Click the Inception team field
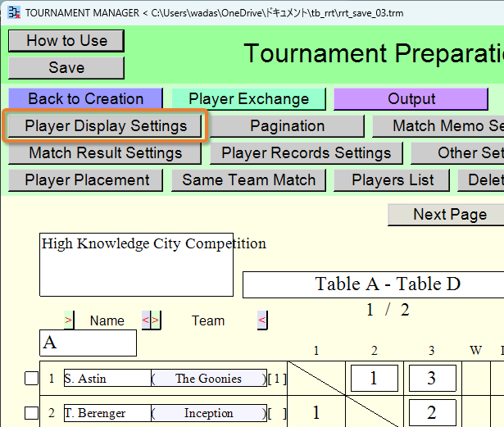The width and height of the screenshot is (504, 427). coord(209,413)
